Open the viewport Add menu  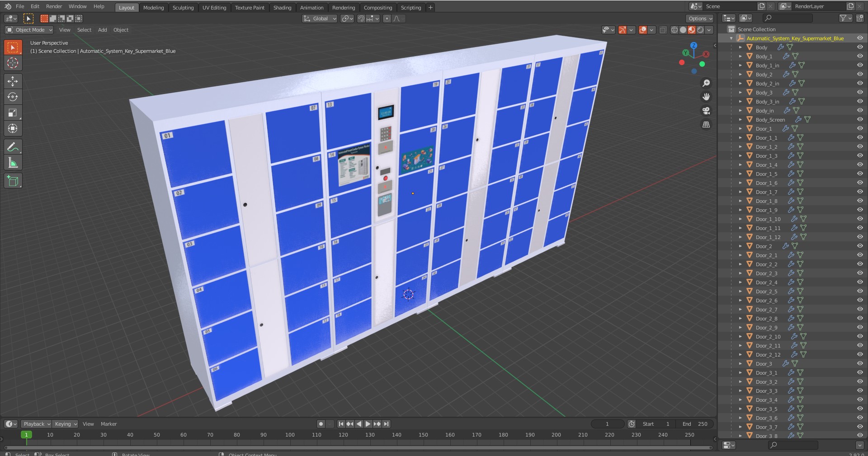[x=103, y=30]
